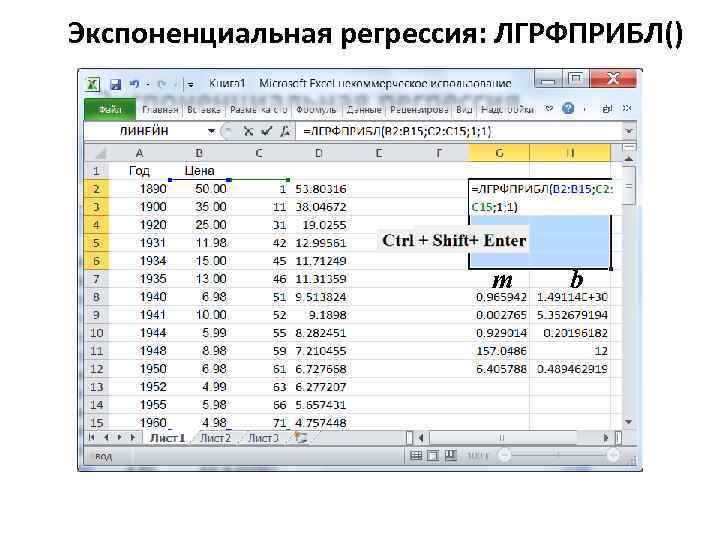Select cell with value 0.965942
Viewport: 720px width, 540px height.
click(x=499, y=297)
